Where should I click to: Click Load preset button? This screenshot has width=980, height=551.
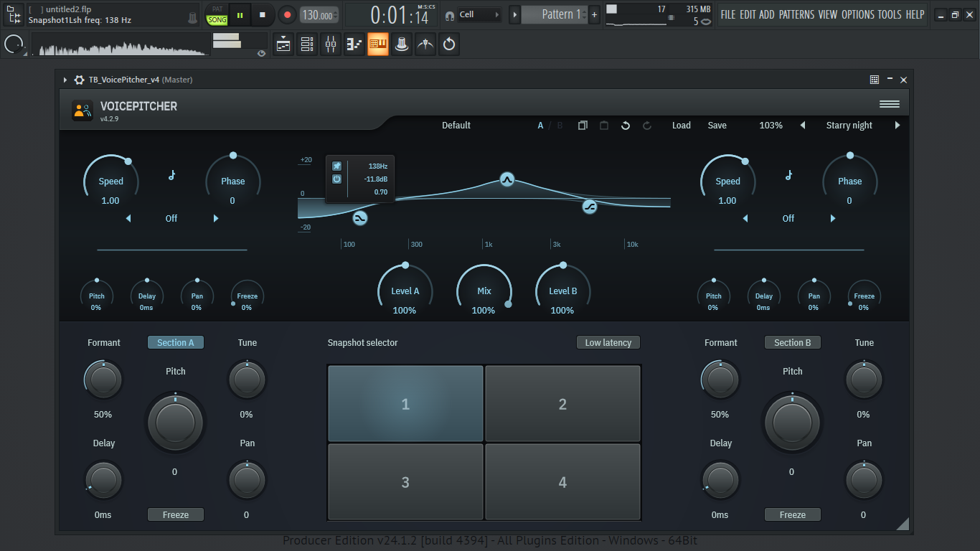tap(682, 126)
